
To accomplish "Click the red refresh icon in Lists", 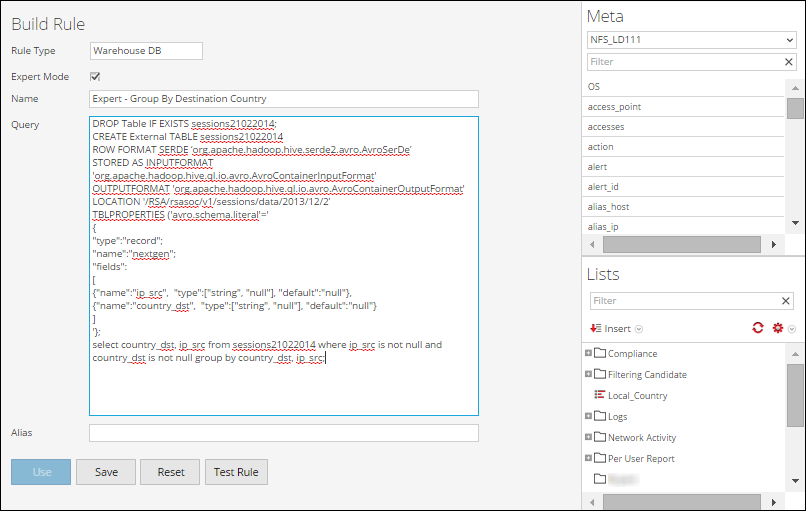I will coord(758,327).
